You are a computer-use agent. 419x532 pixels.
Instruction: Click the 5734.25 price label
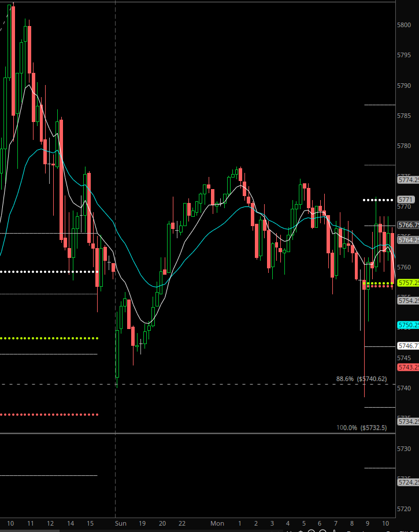[408, 422]
